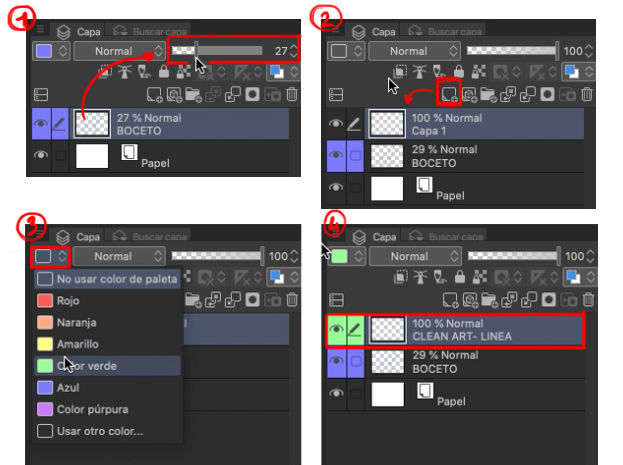Click clip to layer below icon in step 4 panel

(x=401, y=277)
